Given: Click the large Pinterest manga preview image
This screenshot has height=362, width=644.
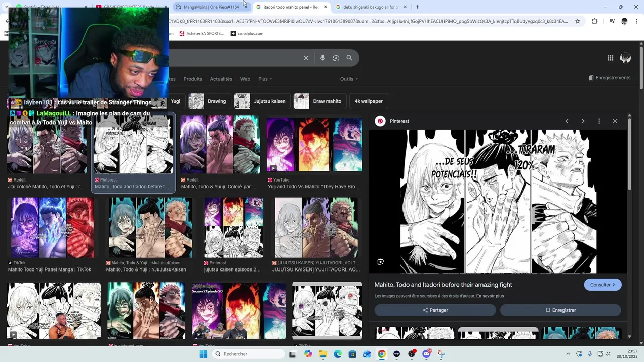Looking at the screenshot, I should tap(498, 201).
